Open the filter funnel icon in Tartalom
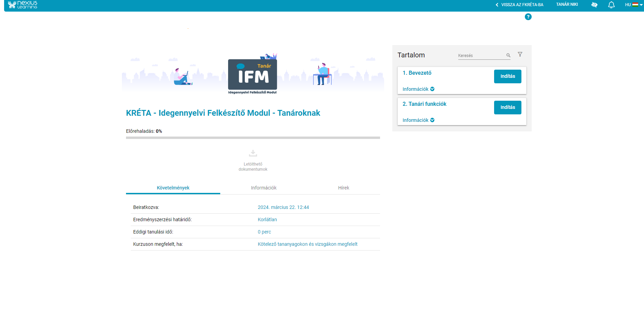This screenshot has height=311, width=644. [520, 54]
